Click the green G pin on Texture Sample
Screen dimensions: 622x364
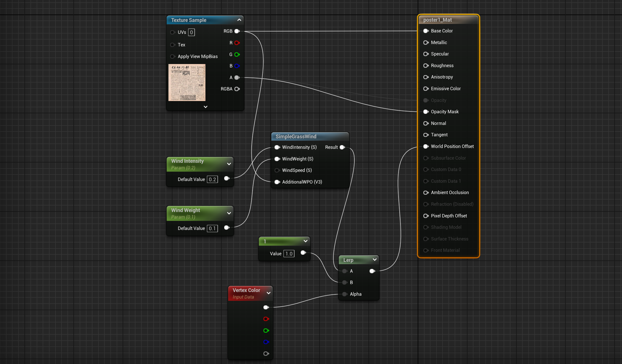(237, 54)
